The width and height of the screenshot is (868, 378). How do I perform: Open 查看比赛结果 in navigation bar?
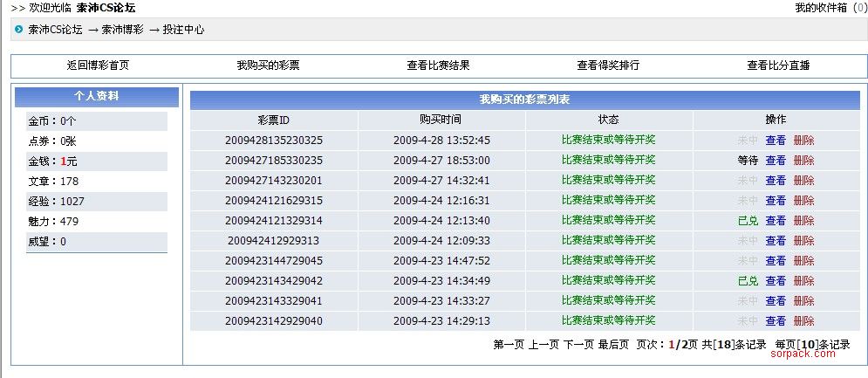point(438,65)
